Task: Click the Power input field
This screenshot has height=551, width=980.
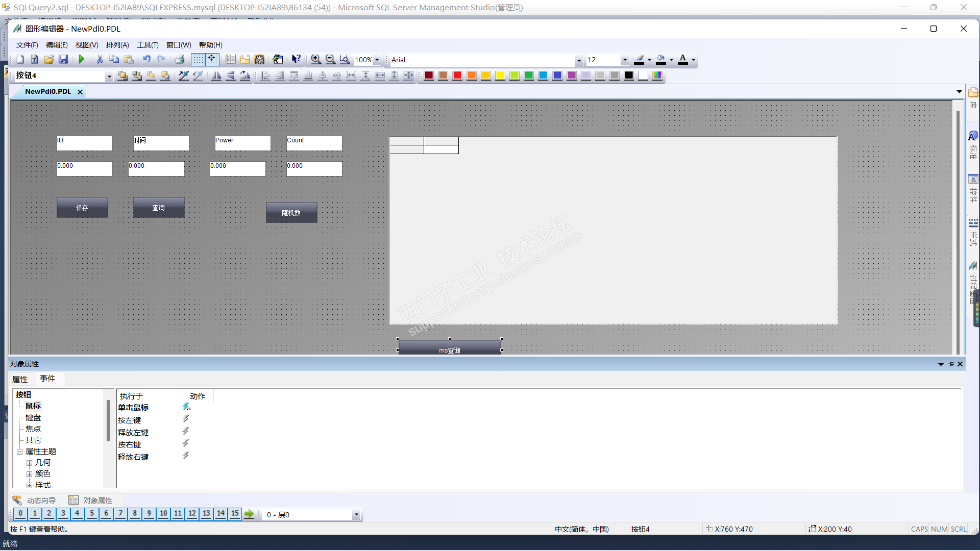Action: tap(242, 143)
